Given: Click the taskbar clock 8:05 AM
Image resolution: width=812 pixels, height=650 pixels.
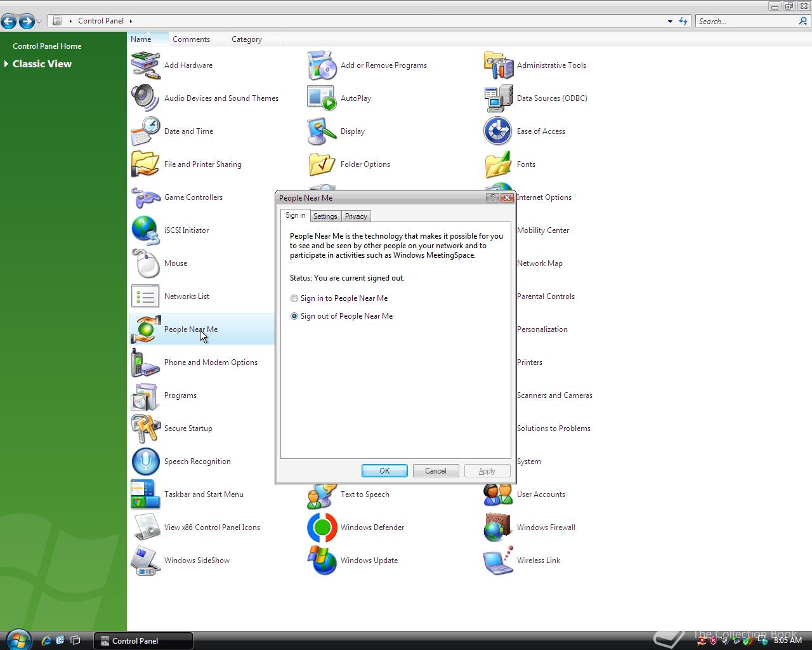Looking at the screenshot, I should tap(788, 640).
